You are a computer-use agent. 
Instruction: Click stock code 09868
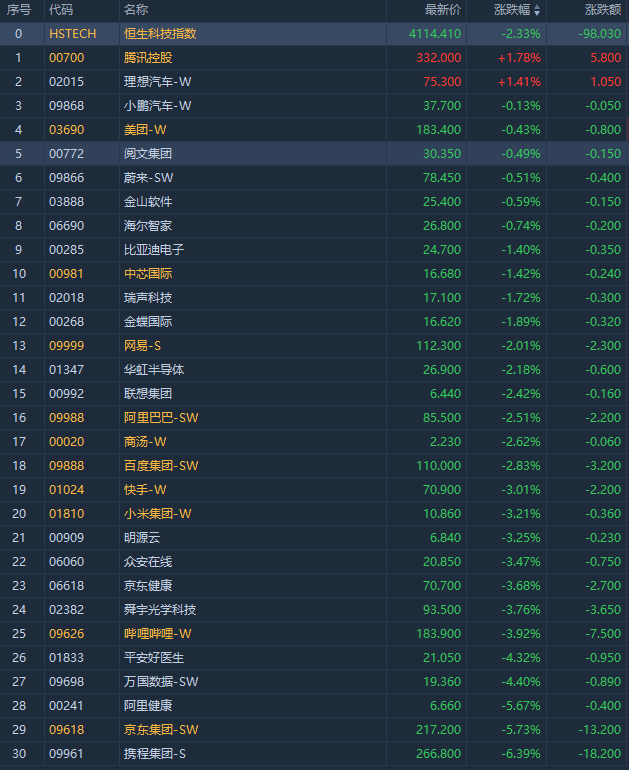point(67,106)
